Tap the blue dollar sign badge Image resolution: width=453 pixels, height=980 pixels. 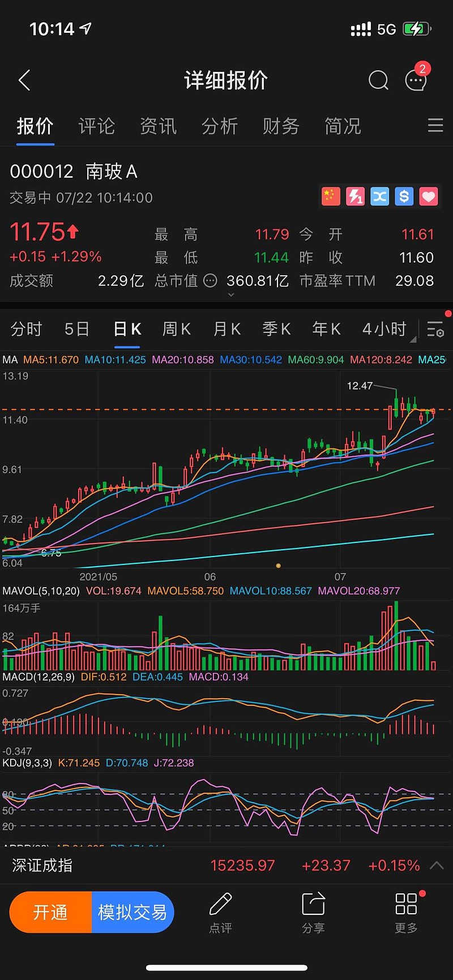404,196
